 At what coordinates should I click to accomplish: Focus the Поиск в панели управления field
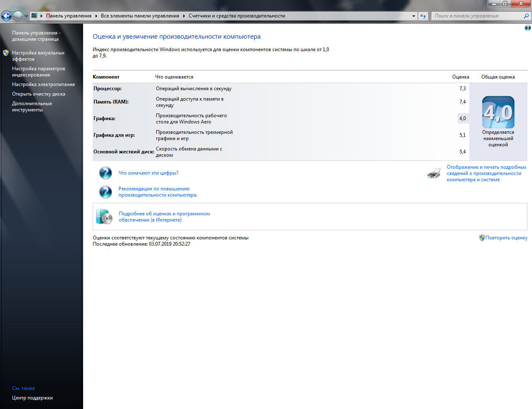pos(477,16)
